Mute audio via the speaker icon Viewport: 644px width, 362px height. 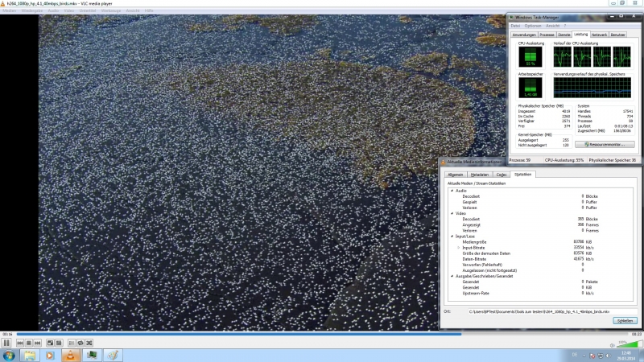tap(612, 345)
